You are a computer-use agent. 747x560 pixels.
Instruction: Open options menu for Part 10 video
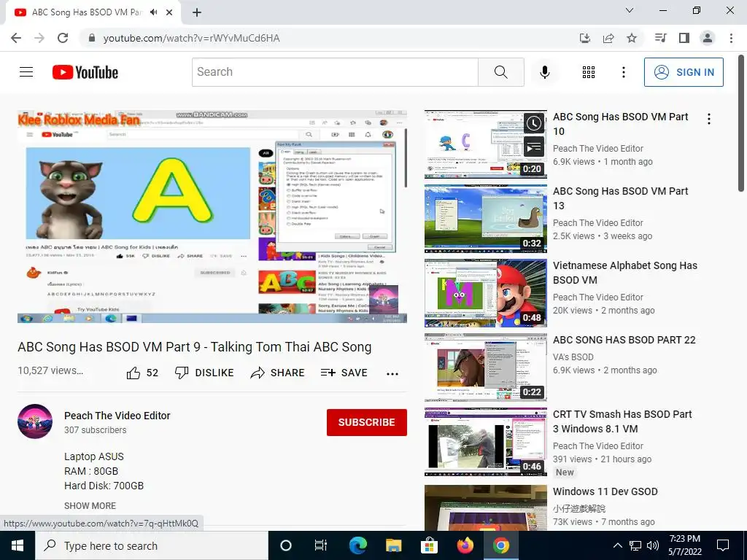pos(709,119)
